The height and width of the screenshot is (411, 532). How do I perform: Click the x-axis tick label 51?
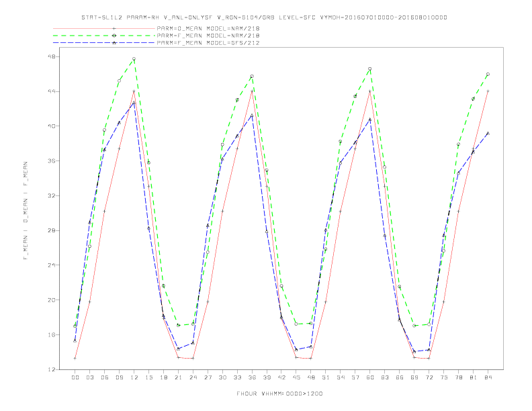tap(326, 377)
